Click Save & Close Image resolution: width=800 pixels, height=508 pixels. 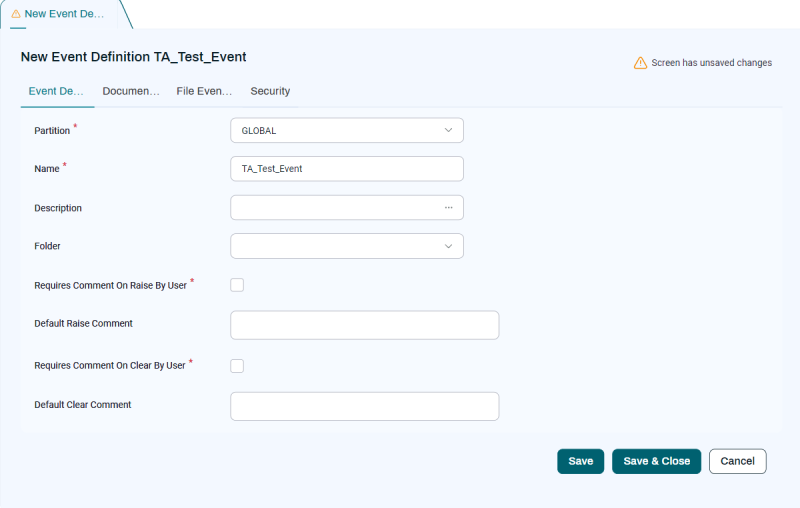click(656, 461)
